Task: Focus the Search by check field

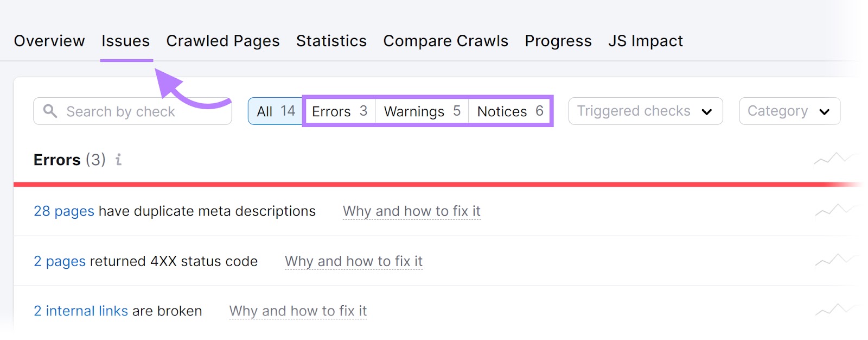Action: (141, 111)
